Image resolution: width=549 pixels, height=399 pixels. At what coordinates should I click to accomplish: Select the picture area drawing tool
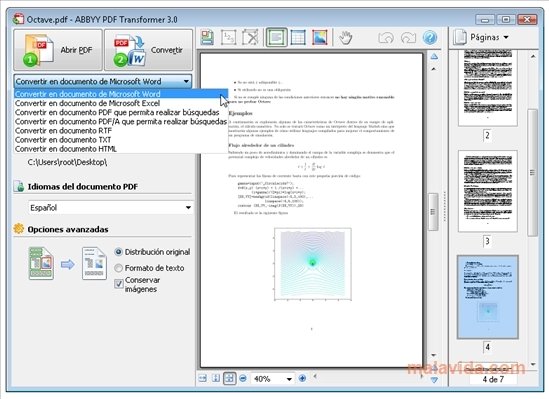(x=319, y=37)
